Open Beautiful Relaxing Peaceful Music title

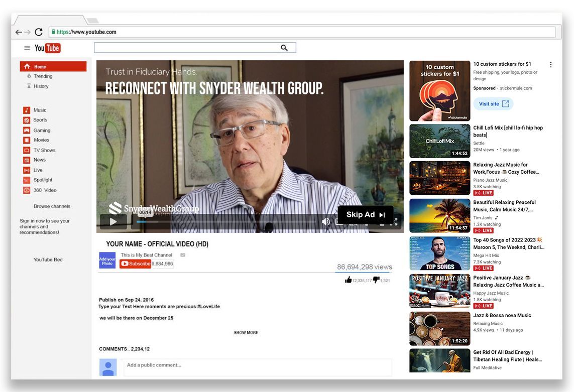[504, 206]
